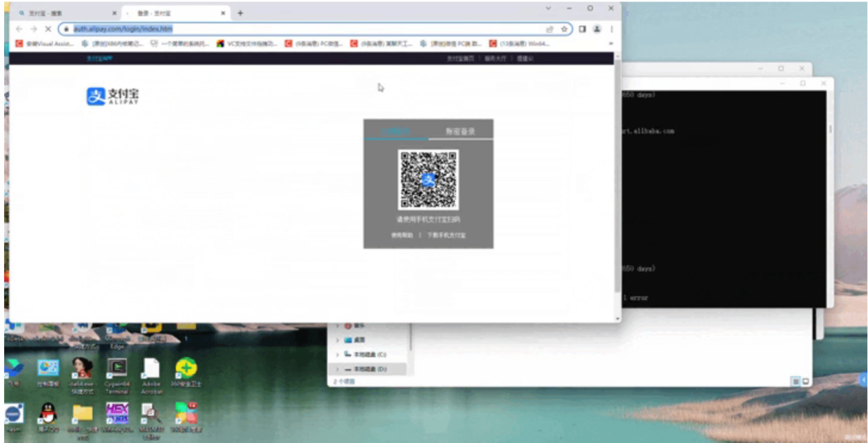Open the X86 bookmark
868x443 pixels.
tap(113, 43)
